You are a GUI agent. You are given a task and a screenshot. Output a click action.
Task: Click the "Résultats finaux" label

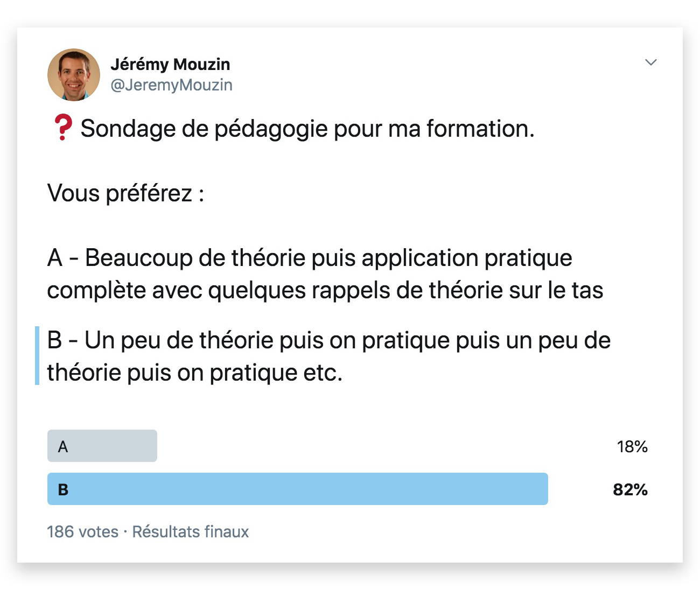191,532
